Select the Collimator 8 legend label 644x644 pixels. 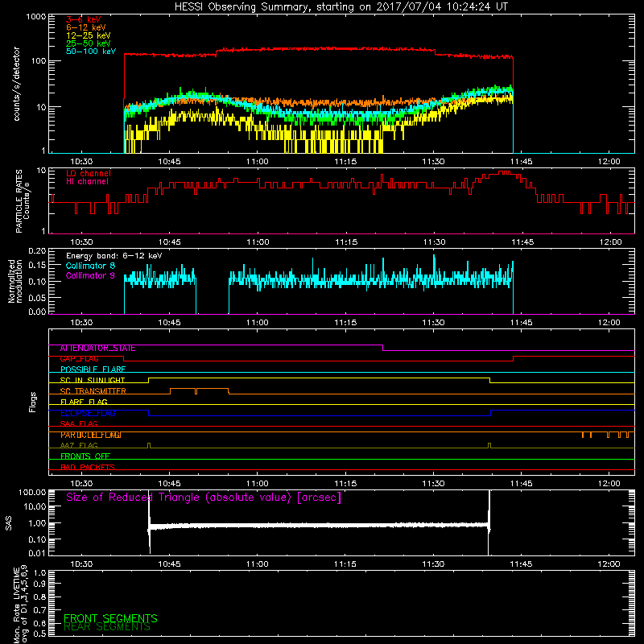point(90,266)
